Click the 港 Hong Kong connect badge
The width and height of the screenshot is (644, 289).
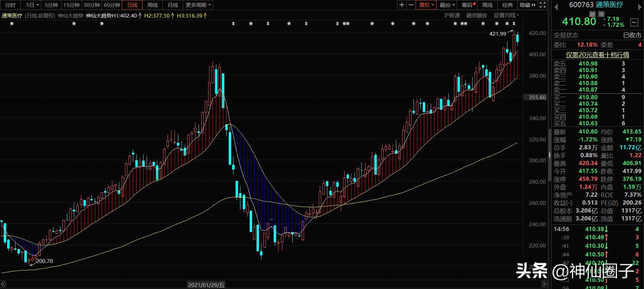click(x=601, y=14)
